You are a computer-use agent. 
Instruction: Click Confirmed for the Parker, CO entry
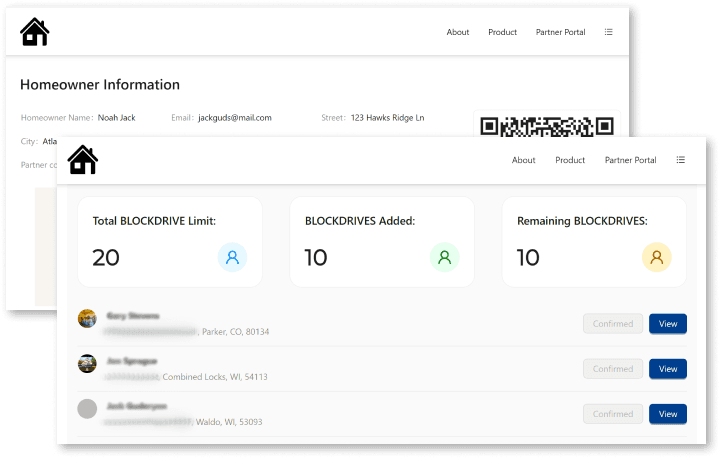point(613,324)
